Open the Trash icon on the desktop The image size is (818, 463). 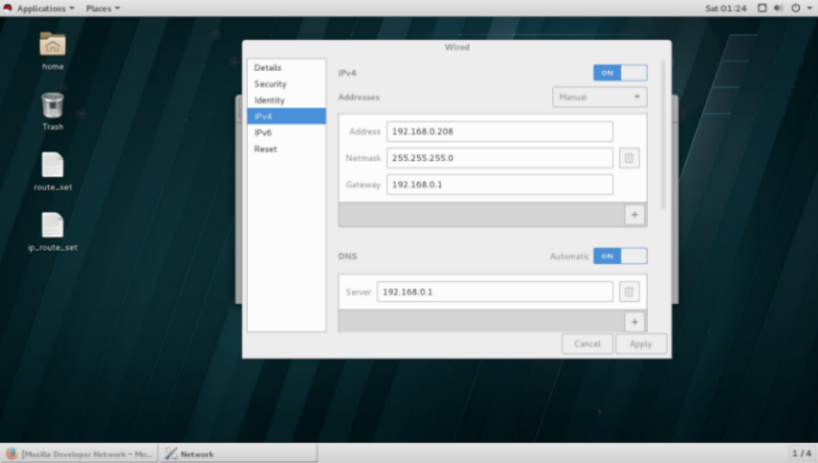click(x=52, y=106)
